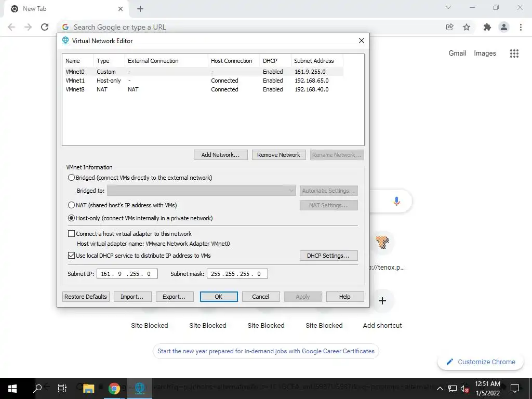532x399 pixels.
Task: Click the Add shortcut plus icon
Action: (382, 301)
